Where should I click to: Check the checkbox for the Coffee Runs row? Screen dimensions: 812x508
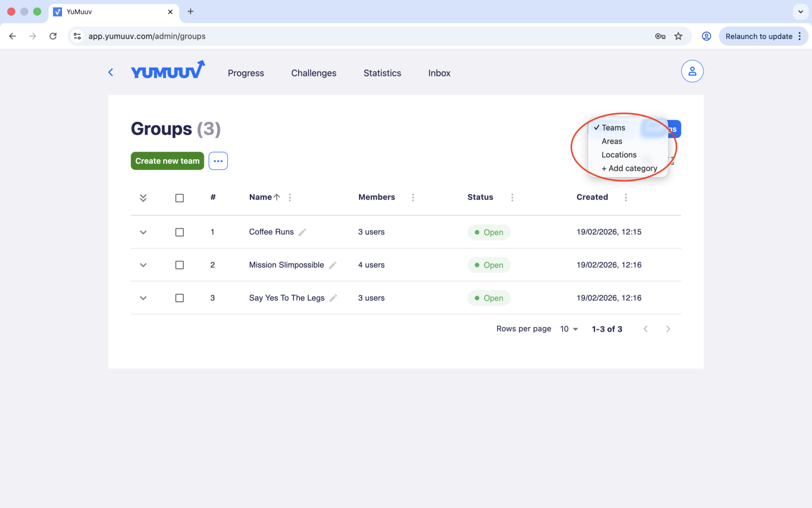pyautogui.click(x=179, y=232)
